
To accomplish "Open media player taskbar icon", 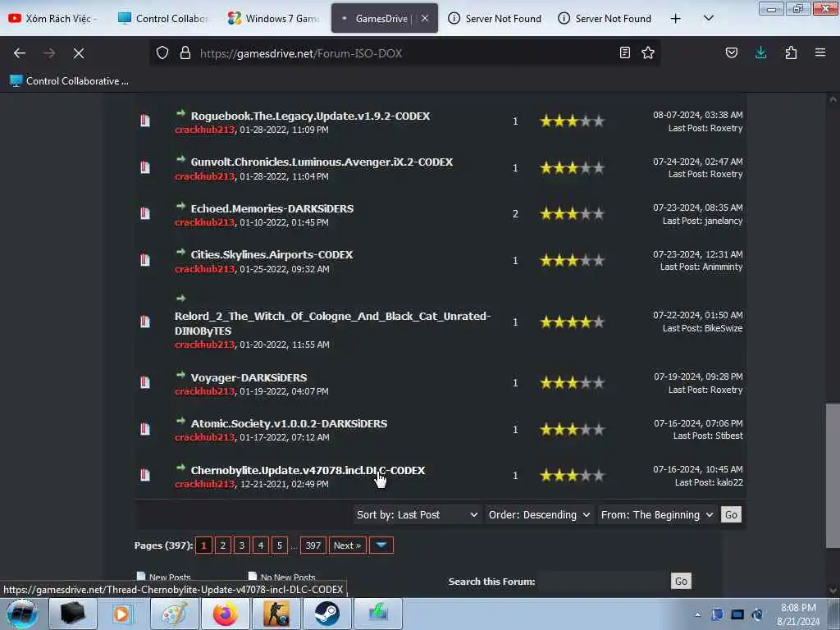I will pyautogui.click(x=122, y=614).
